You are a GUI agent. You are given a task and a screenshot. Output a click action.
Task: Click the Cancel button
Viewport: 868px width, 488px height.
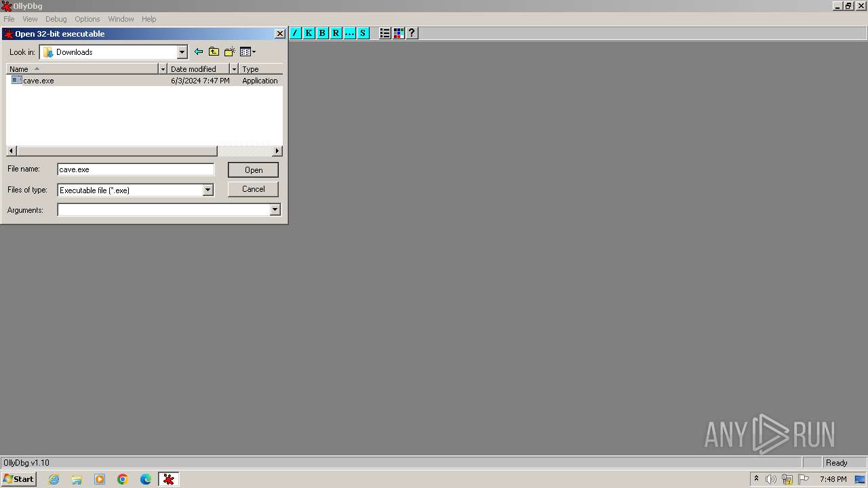(x=253, y=189)
